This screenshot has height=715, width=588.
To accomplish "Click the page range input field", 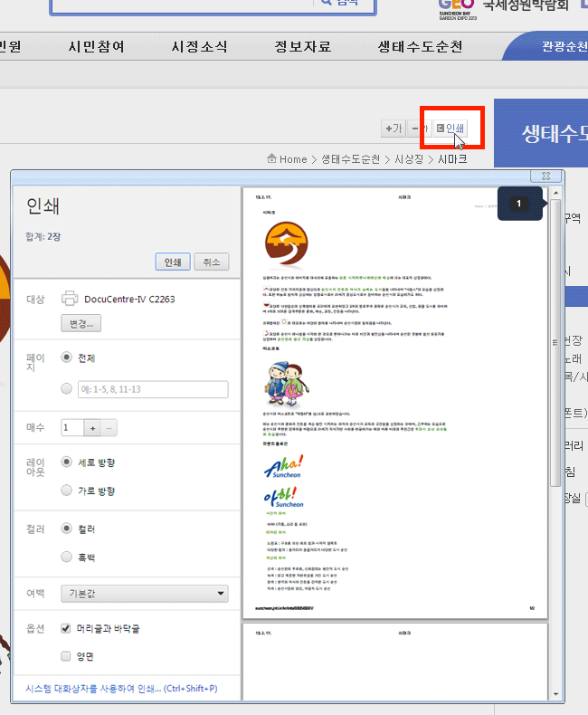I will coord(153,389).
